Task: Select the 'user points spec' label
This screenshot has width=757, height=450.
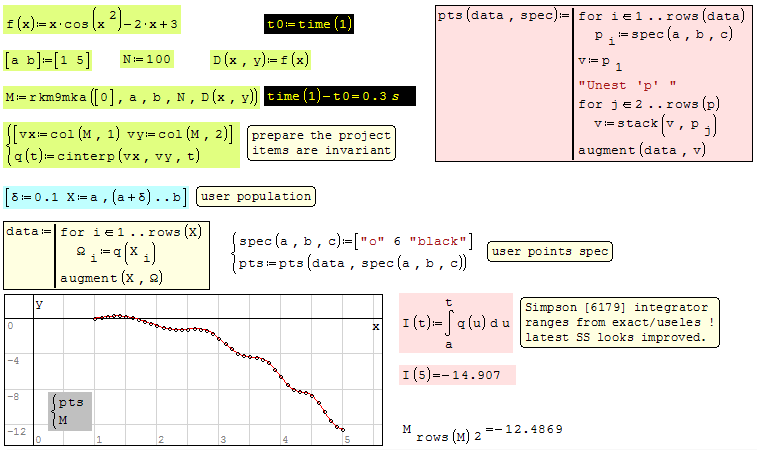Action: coord(548,251)
